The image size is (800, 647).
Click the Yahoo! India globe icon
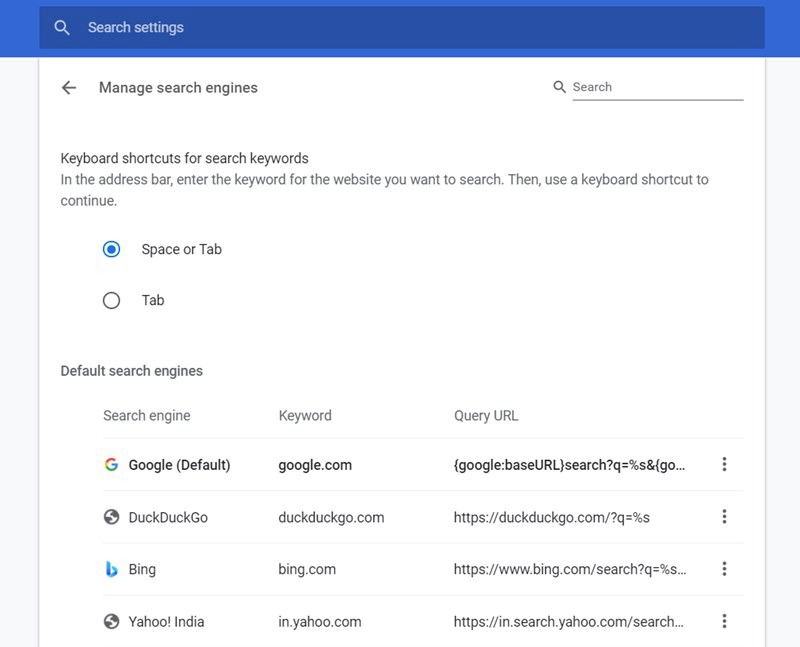pyautogui.click(x=110, y=622)
